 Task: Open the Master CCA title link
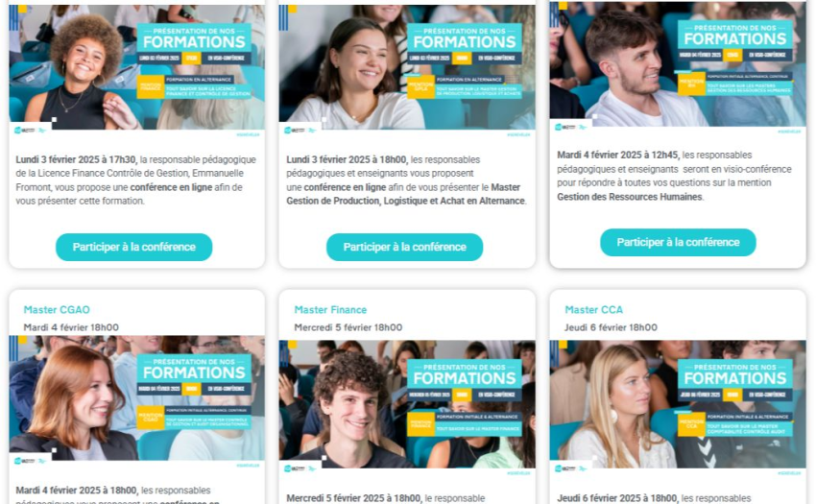click(594, 310)
